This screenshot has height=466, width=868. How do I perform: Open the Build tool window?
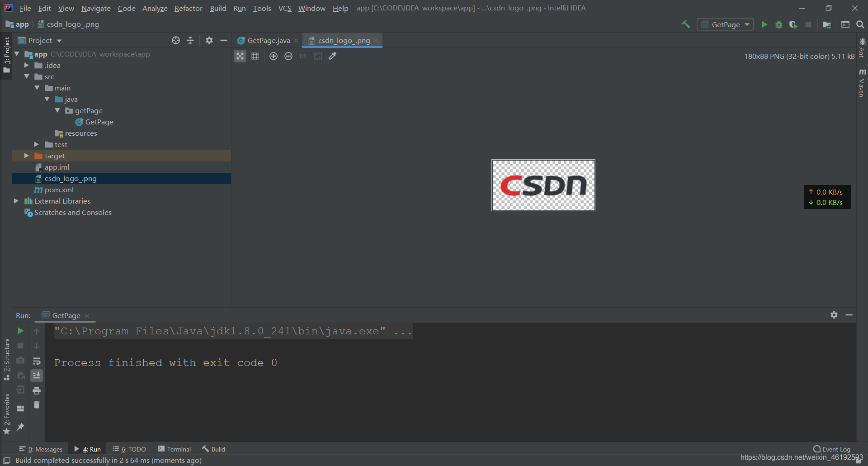tap(213, 449)
